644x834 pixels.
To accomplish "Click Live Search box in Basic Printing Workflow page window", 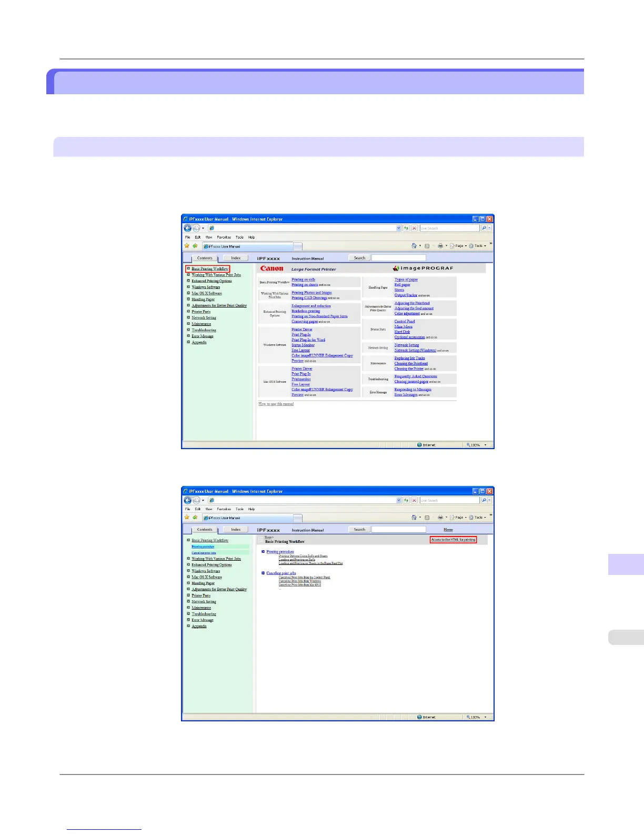I will point(449,500).
